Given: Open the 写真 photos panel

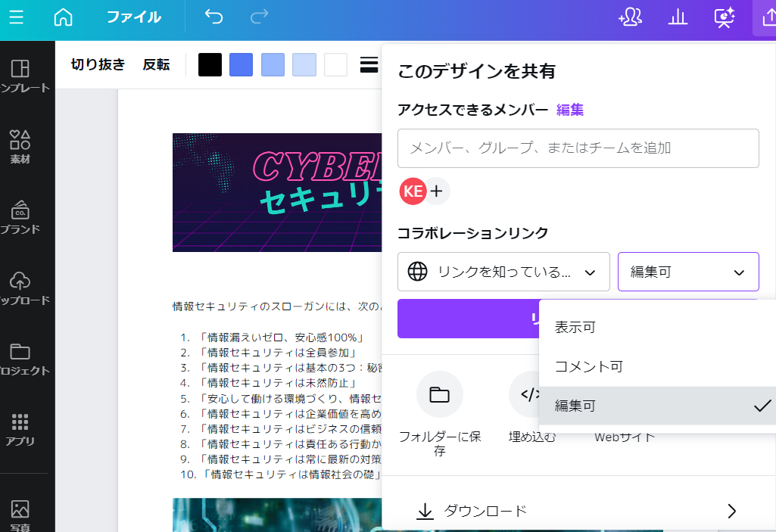Looking at the screenshot, I should tap(20, 515).
